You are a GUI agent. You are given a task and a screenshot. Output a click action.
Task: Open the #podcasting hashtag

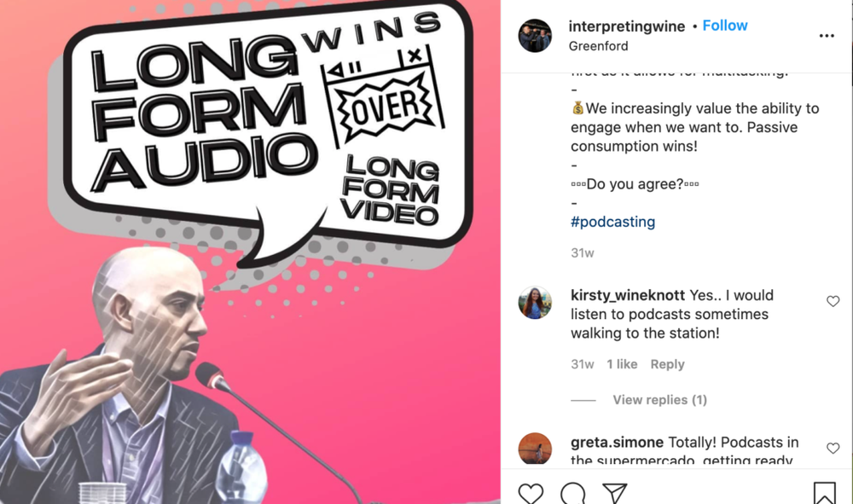pyautogui.click(x=612, y=222)
